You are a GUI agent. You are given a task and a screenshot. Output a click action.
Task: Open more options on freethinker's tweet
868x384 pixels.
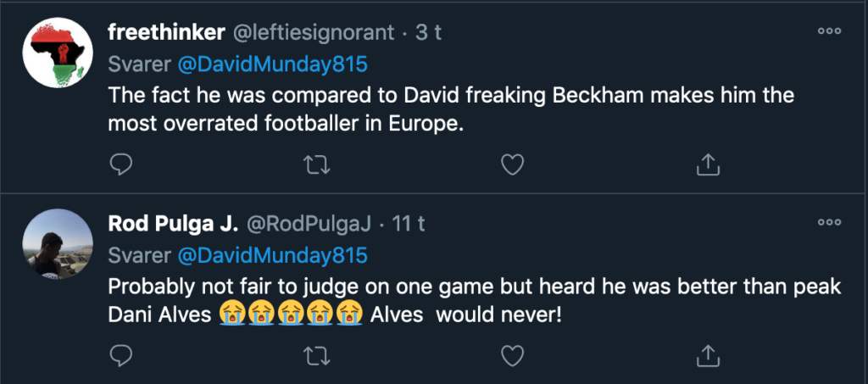827,31
